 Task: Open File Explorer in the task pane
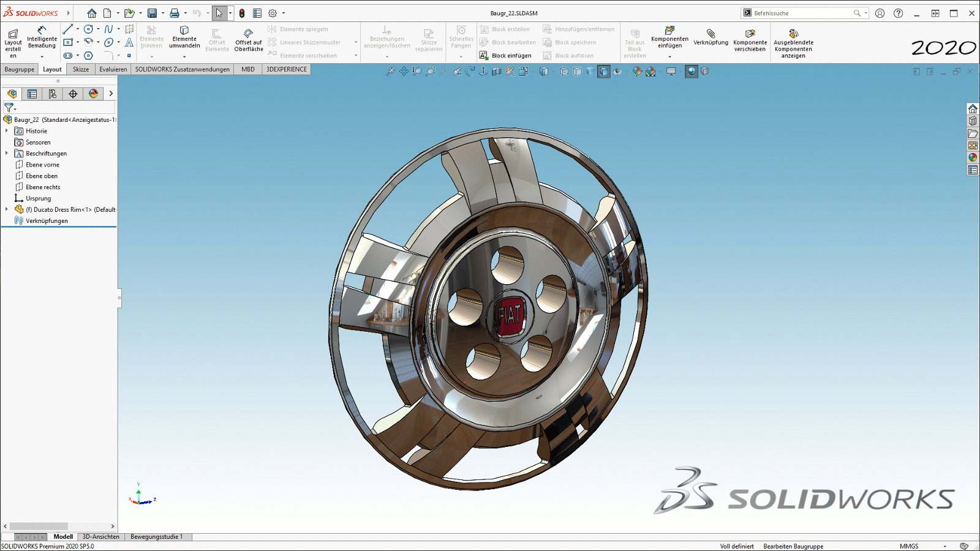[973, 133]
